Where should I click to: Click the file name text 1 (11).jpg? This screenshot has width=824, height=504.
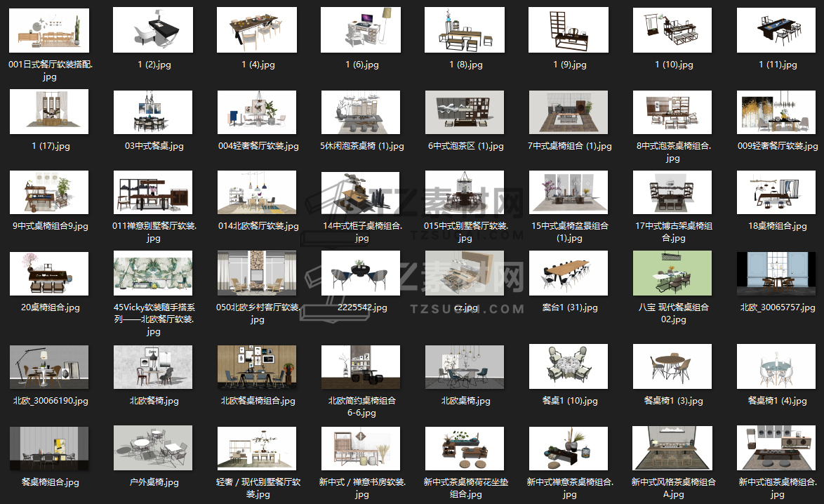pos(778,65)
